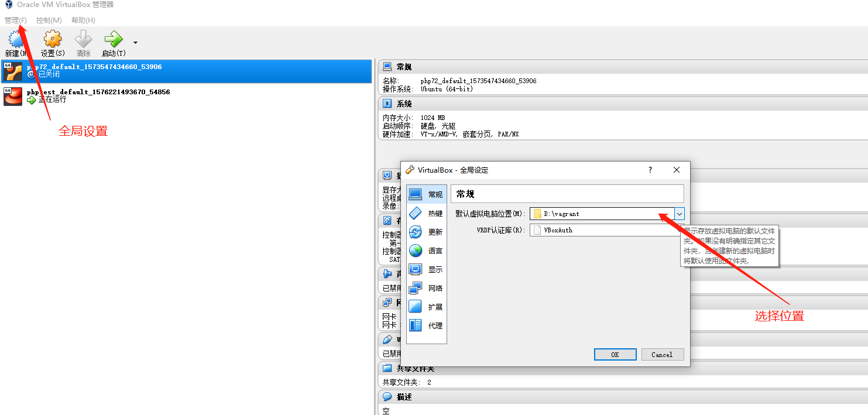Image resolution: width=868 pixels, height=415 pixels.
Task: Click the green Start arrow icon
Action: [113, 40]
